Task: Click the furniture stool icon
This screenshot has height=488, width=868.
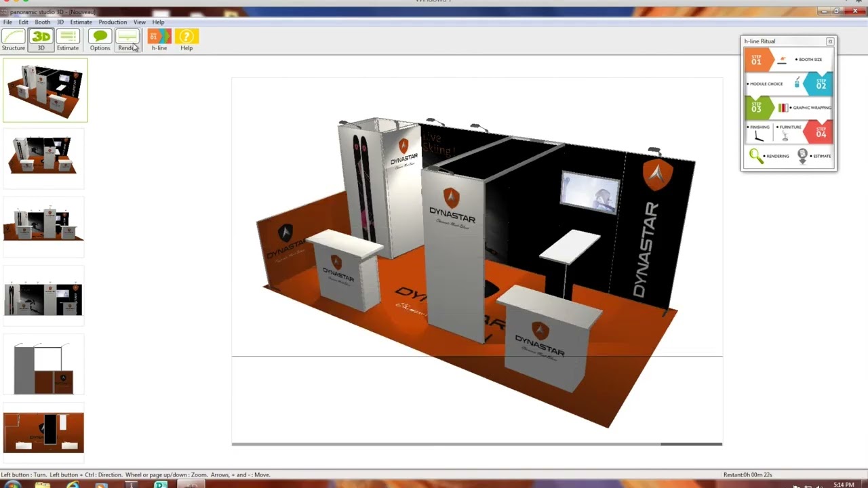Action: coord(785,136)
